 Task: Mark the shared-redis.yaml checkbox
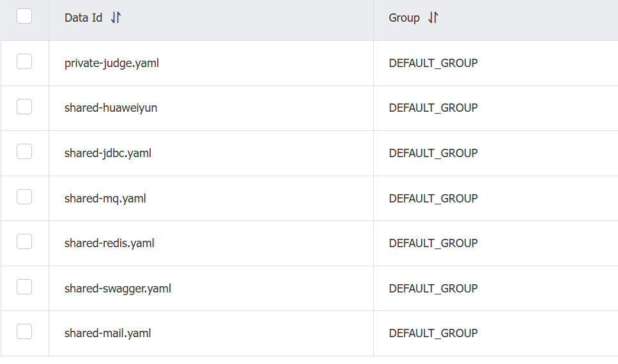pyautogui.click(x=24, y=241)
